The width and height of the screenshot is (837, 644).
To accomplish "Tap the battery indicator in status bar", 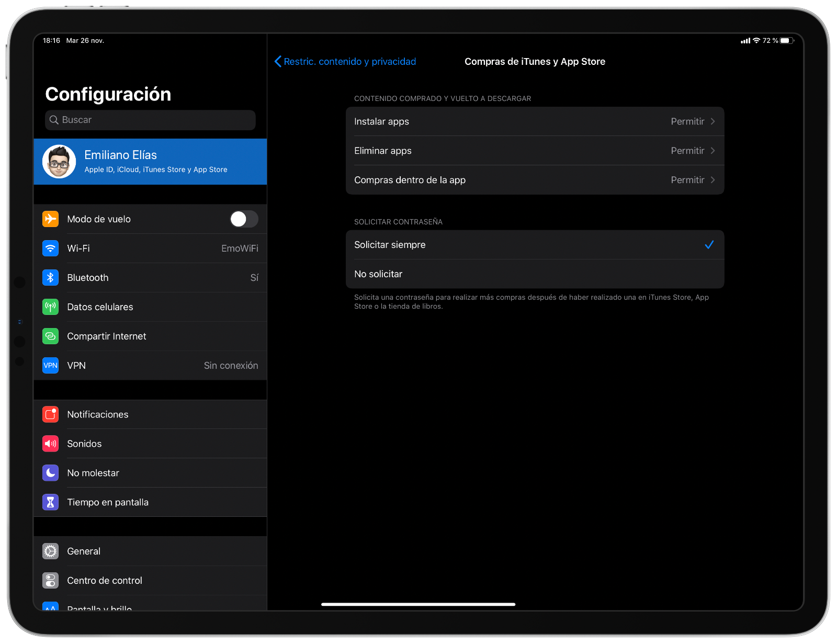I will [787, 41].
